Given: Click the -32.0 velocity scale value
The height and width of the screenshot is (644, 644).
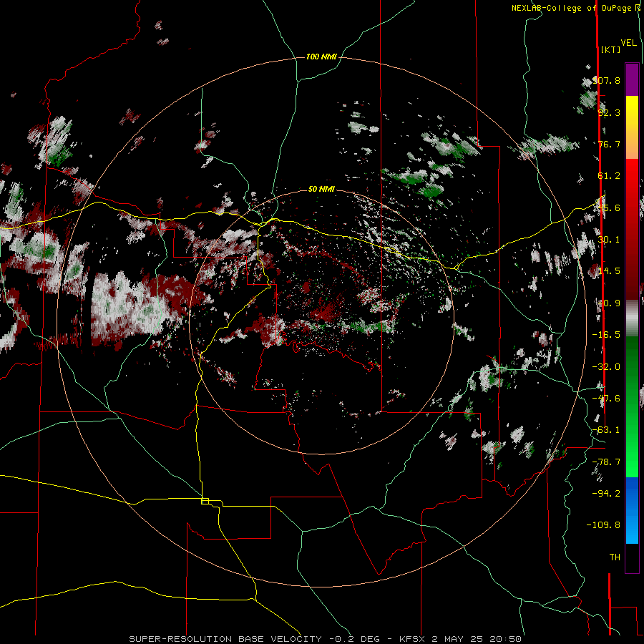Looking at the screenshot, I should click(606, 367).
